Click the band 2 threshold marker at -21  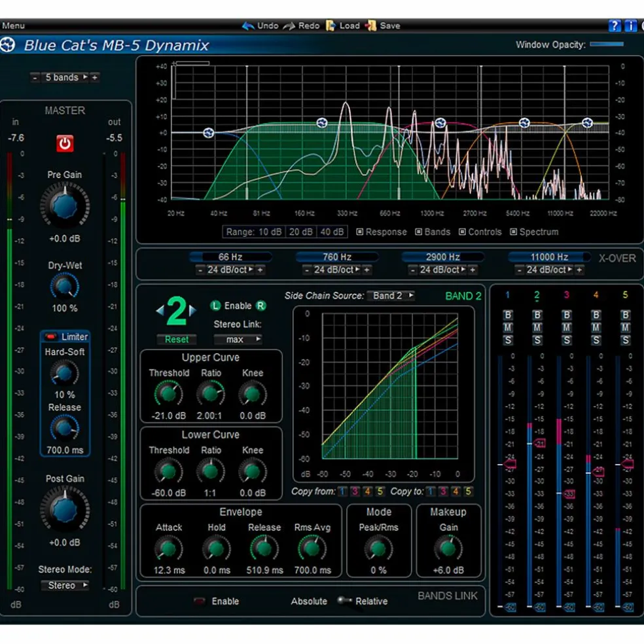[539, 444]
